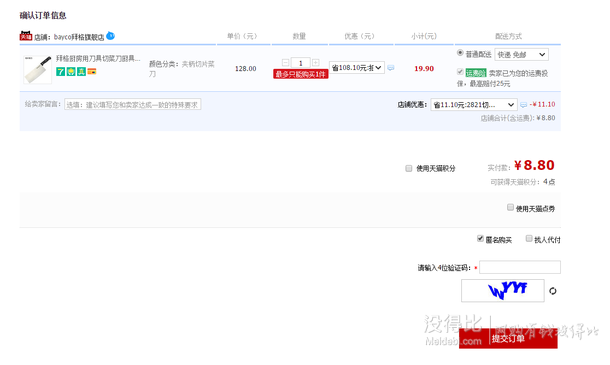Open the store discount dropdown saving 11.10
Viewport: 610px width, 365px height.
point(474,105)
